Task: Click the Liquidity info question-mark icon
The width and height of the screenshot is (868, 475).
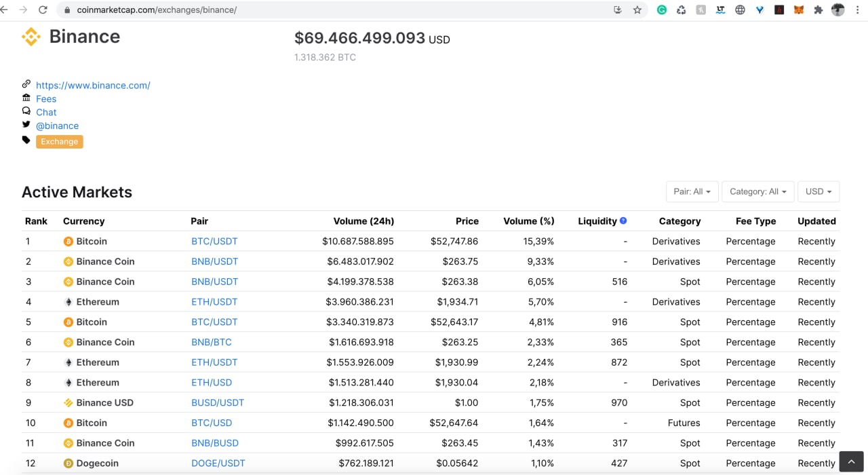Action: coord(623,221)
